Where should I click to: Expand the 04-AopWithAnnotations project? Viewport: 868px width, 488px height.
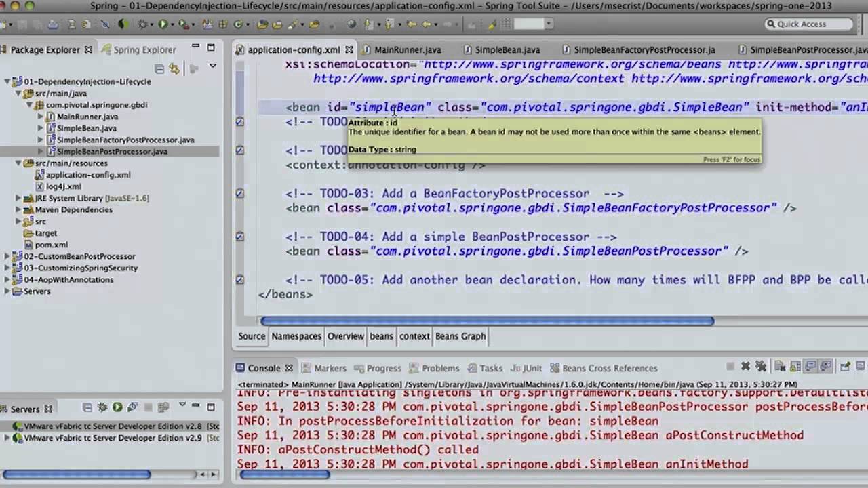(7, 279)
